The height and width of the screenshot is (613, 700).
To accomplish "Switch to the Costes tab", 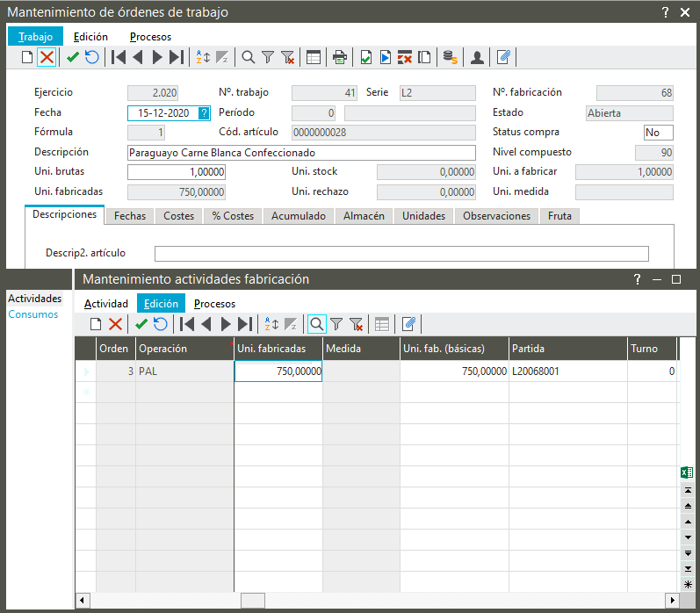I will pos(178,216).
